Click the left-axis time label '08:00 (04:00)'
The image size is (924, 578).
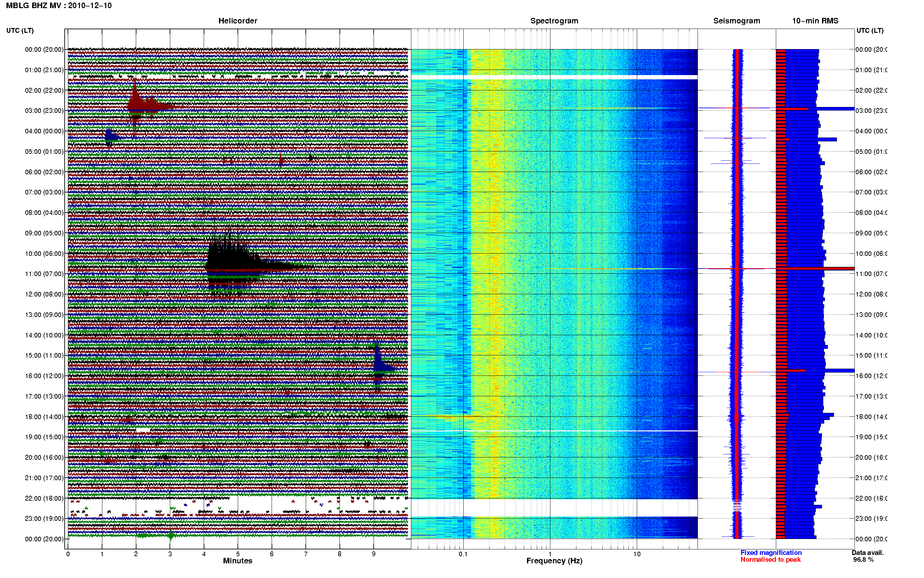point(44,213)
